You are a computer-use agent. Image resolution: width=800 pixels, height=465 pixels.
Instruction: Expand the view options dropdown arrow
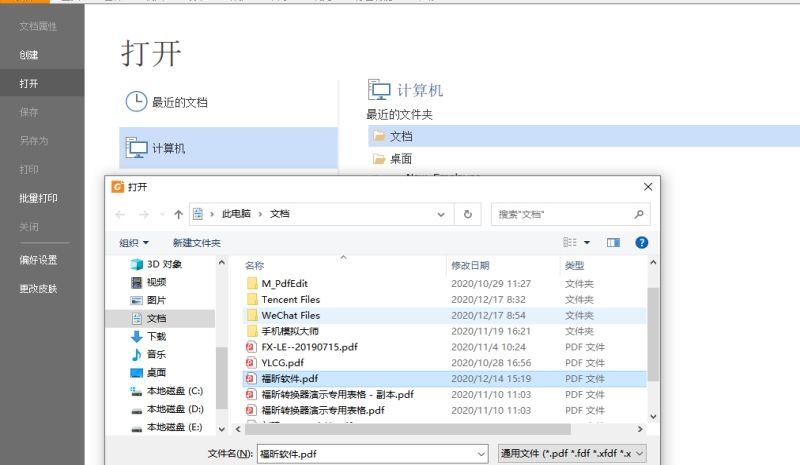[x=587, y=243]
